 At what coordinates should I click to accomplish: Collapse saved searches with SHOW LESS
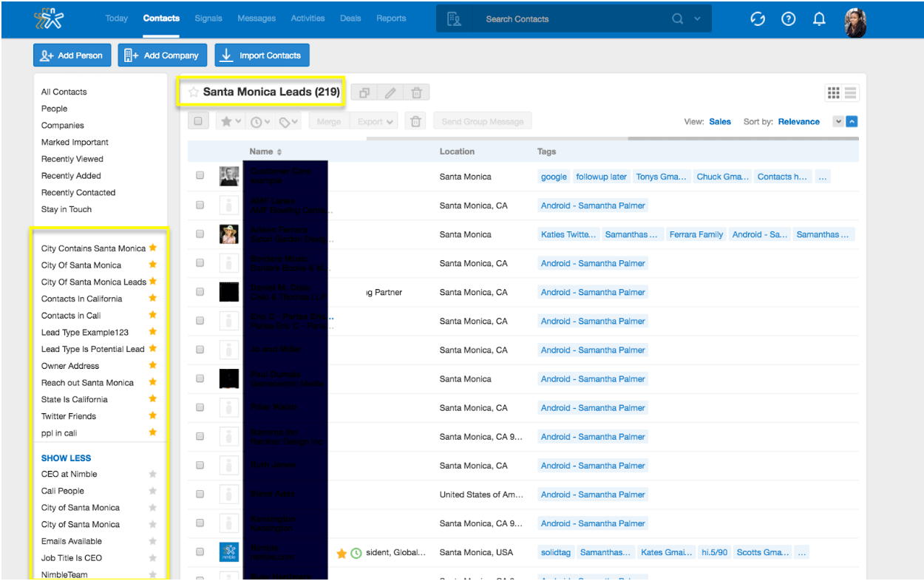click(x=66, y=458)
